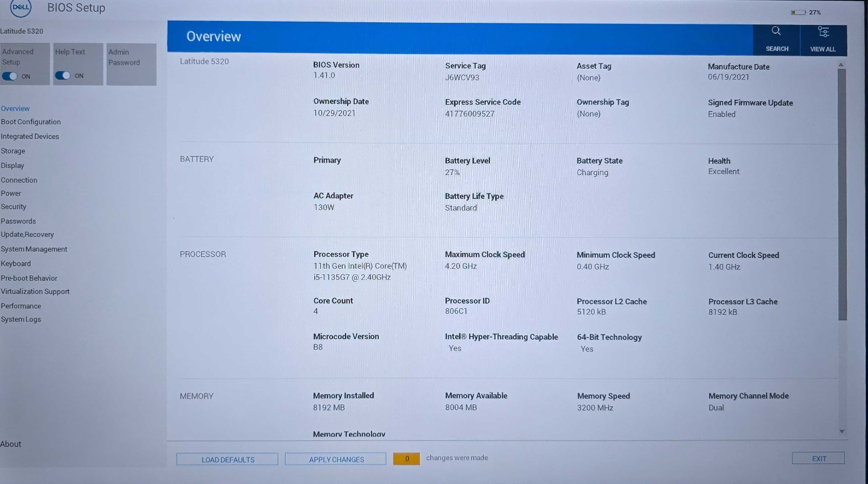Click the EXIT button
The image size is (868, 484).
818,458
